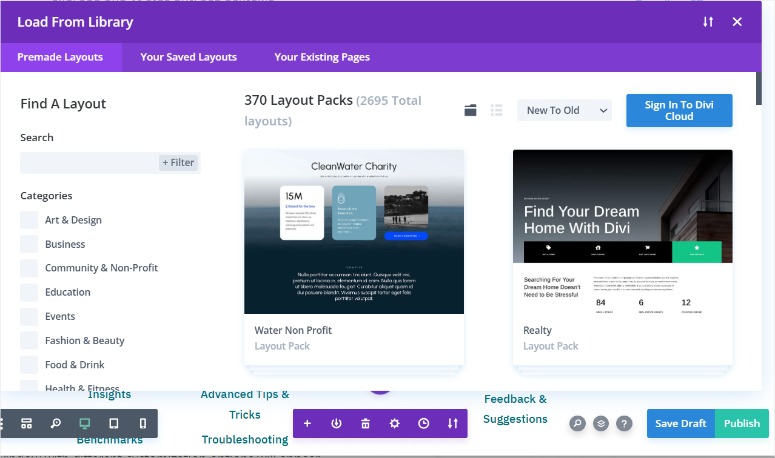Open page settings gear icon
This screenshot has width=775, height=458.
tap(394, 423)
